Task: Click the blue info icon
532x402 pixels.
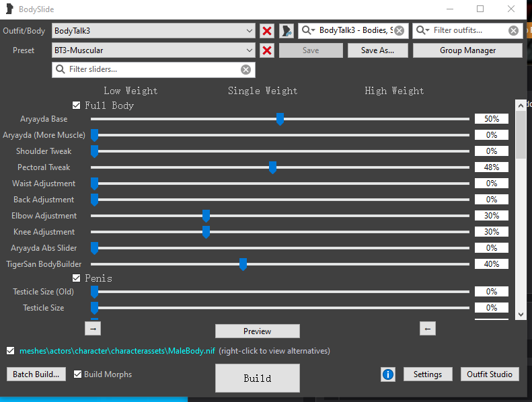Action: [388, 374]
